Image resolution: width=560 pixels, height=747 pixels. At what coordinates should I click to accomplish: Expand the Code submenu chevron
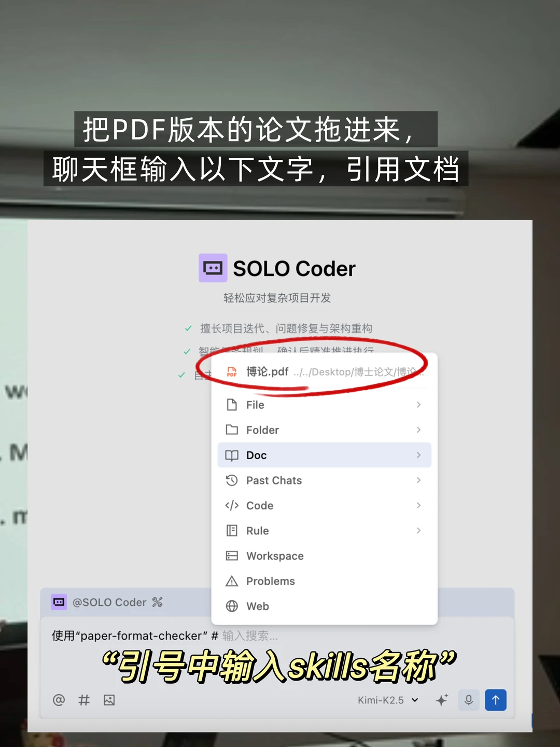(418, 505)
